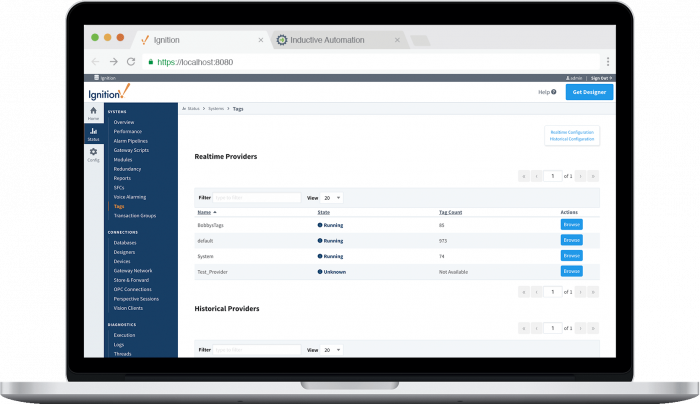Browse the BobbysTags provider
This screenshot has height=404, width=700.
coord(571,225)
